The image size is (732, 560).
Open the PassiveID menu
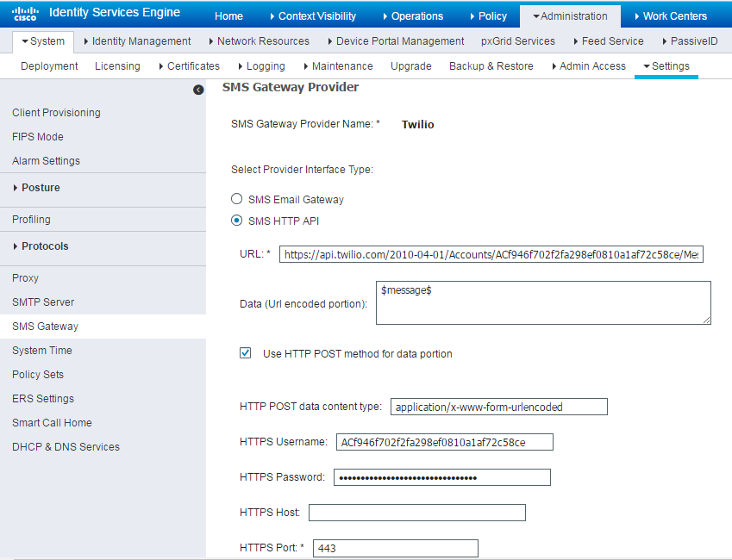coord(690,41)
